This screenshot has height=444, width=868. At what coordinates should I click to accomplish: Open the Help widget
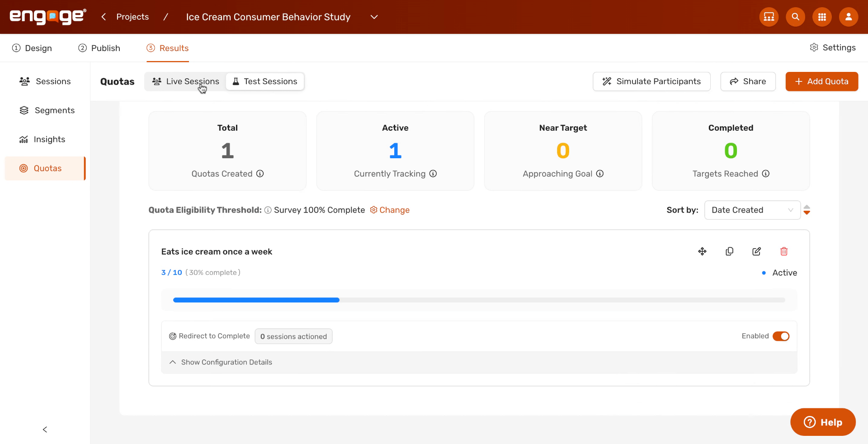pyautogui.click(x=823, y=422)
